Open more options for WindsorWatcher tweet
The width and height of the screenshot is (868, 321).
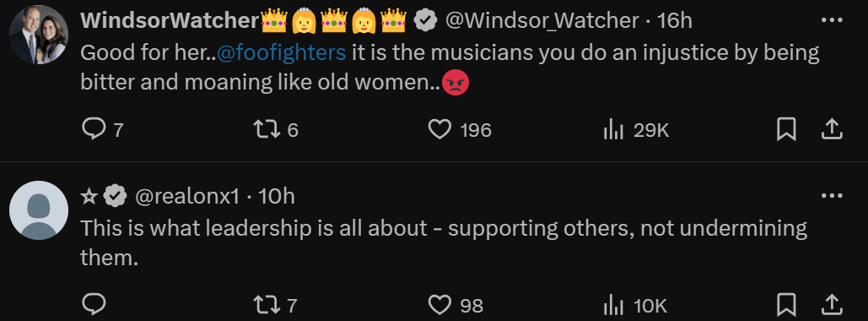832,20
